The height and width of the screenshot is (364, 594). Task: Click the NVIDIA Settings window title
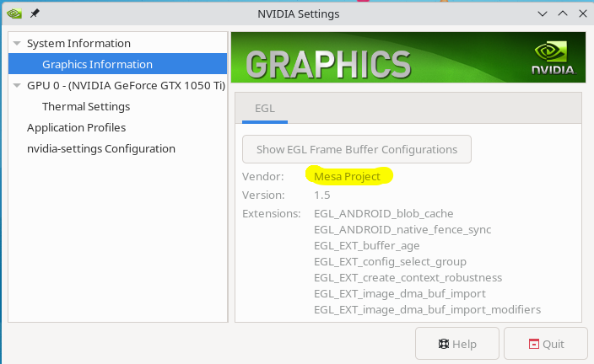coord(299,14)
